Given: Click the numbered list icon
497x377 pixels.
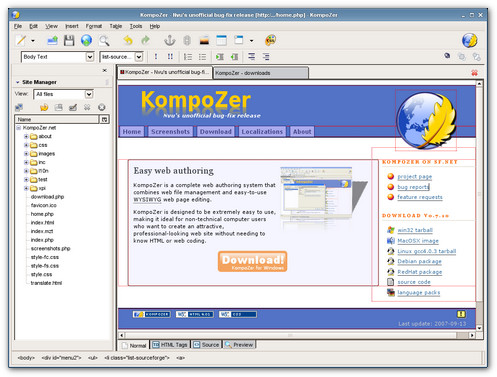Looking at the screenshot, I should [x=188, y=57].
